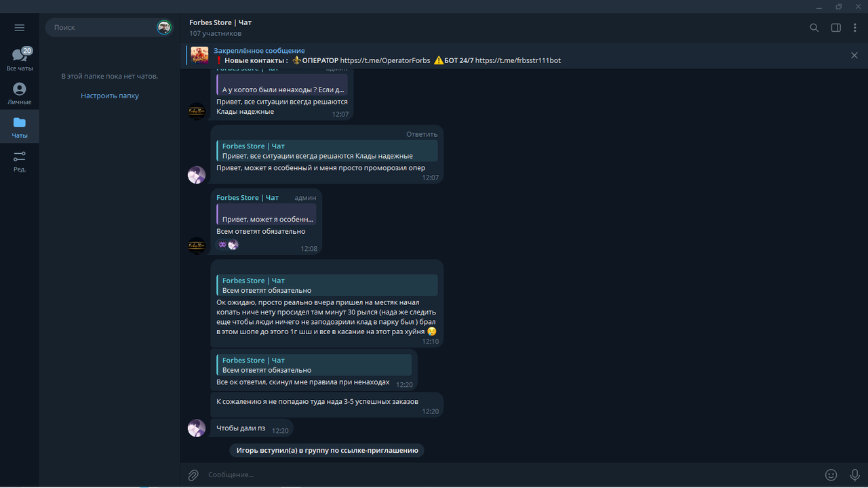Focus the 'Поиск' search field
The height and width of the screenshot is (488, 868).
pyautogui.click(x=102, y=28)
